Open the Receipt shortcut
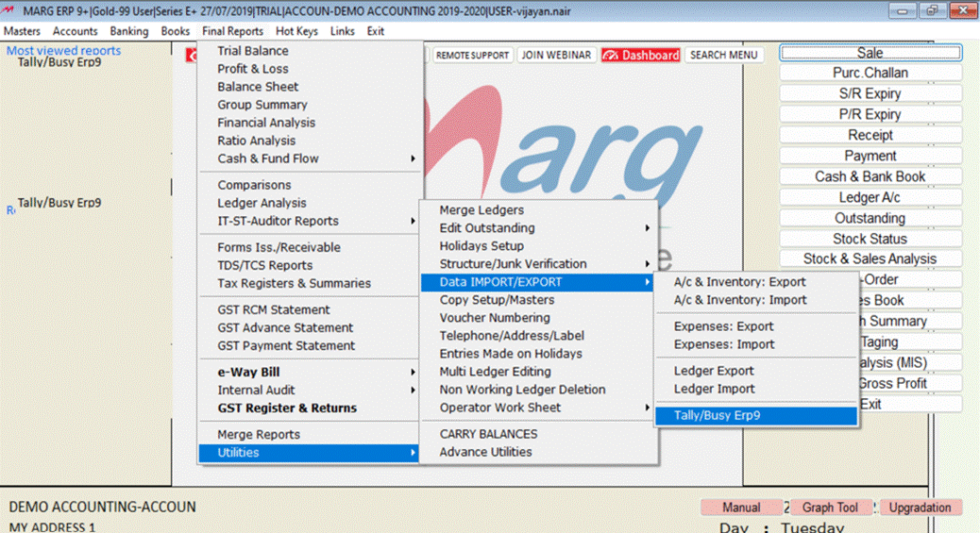Image resolution: width=980 pixels, height=533 pixels. tap(870, 135)
